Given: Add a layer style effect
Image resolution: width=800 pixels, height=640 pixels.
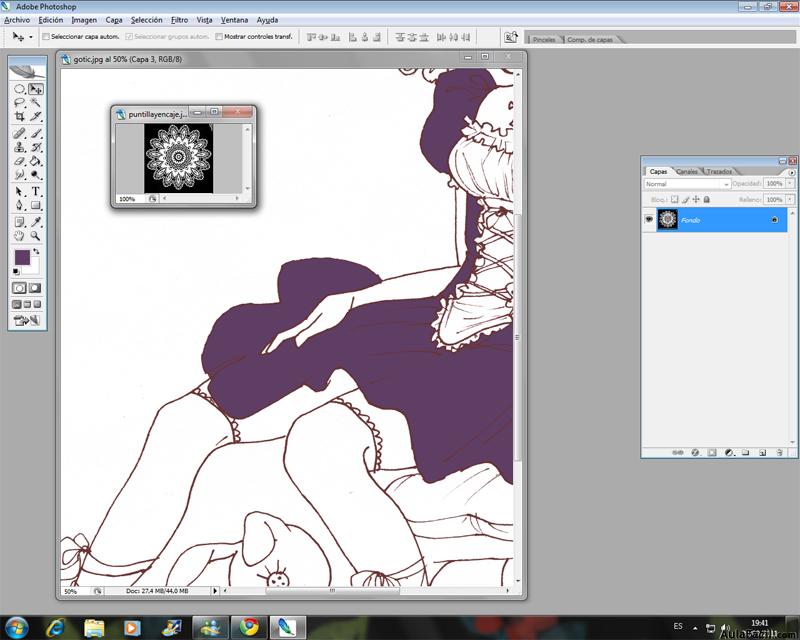Looking at the screenshot, I should [x=695, y=453].
